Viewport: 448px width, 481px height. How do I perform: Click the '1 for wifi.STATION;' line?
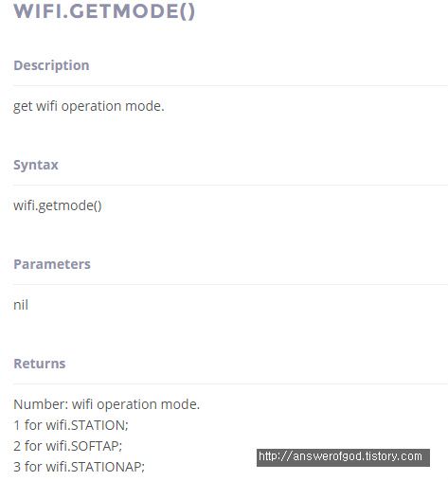click(71, 425)
